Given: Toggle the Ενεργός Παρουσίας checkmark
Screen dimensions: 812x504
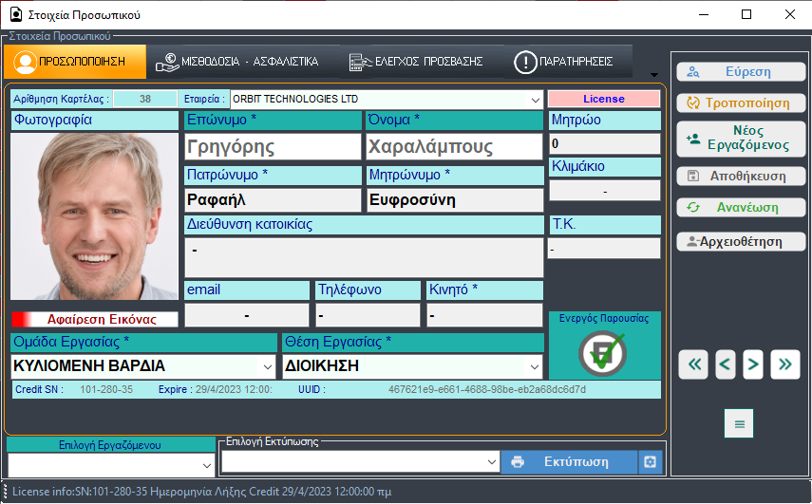Looking at the screenshot, I should [603, 354].
